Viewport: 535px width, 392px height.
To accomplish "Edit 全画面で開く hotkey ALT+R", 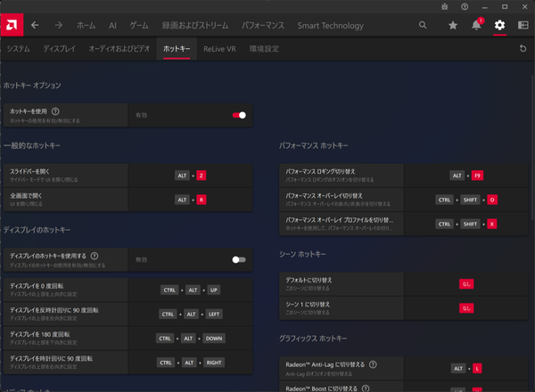I will tap(191, 200).
